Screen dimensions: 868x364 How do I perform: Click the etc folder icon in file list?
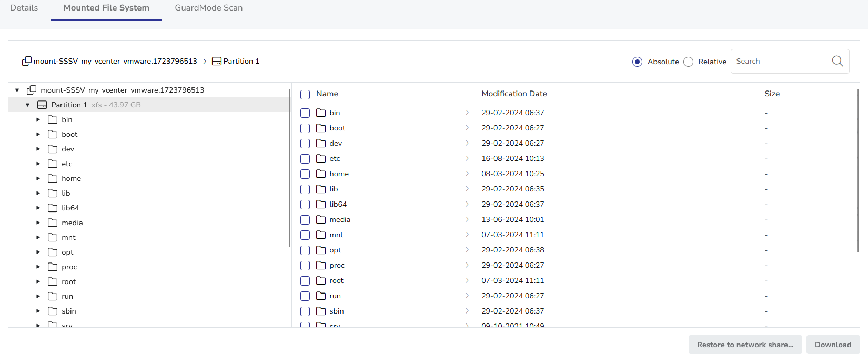[321, 158]
